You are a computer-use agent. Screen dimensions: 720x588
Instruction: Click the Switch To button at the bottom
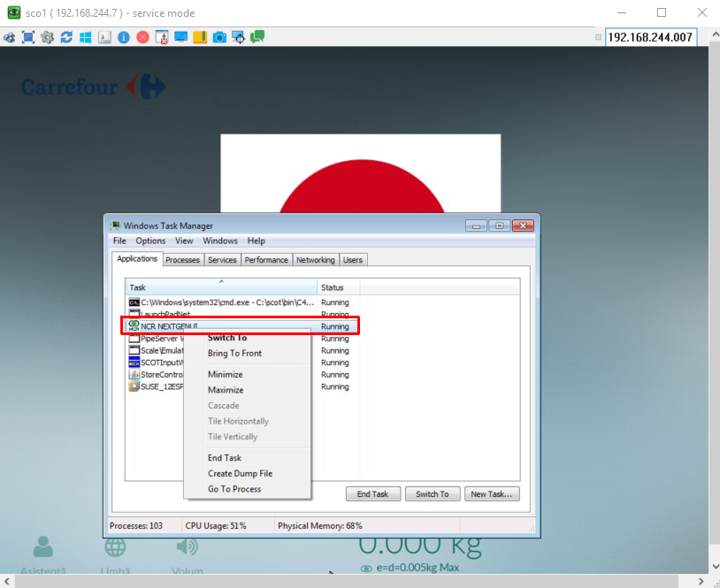point(433,494)
